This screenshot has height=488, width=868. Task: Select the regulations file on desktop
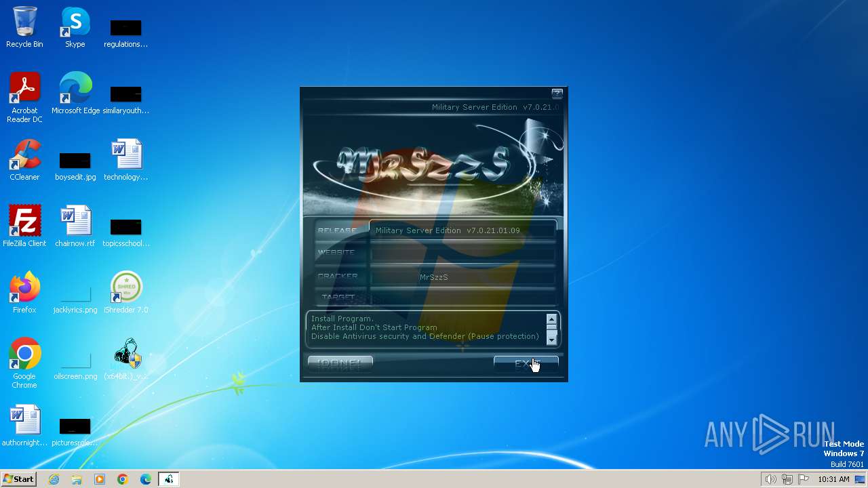click(125, 33)
